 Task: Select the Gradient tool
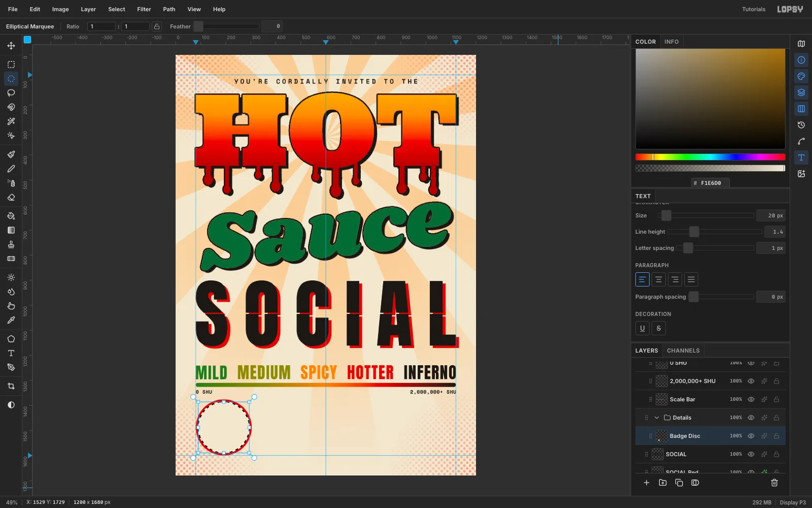pyautogui.click(x=11, y=230)
